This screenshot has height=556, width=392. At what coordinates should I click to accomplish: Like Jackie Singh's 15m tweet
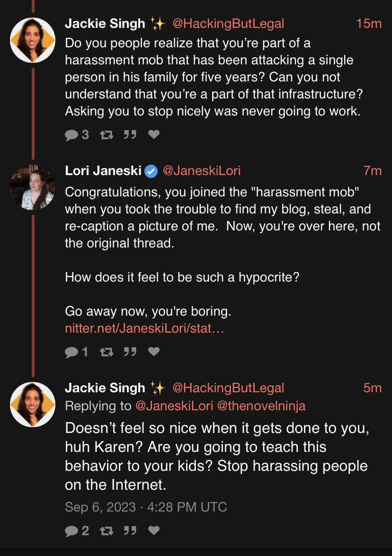(x=153, y=134)
